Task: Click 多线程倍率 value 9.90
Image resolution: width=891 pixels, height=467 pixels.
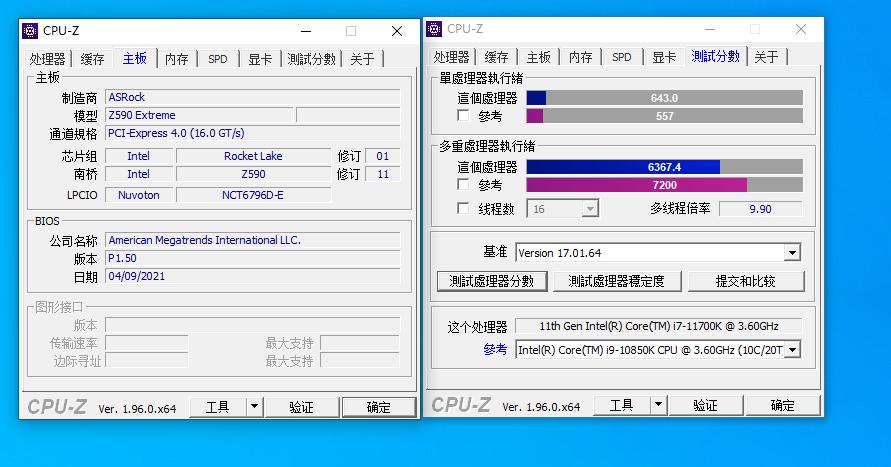Action: pos(760,209)
